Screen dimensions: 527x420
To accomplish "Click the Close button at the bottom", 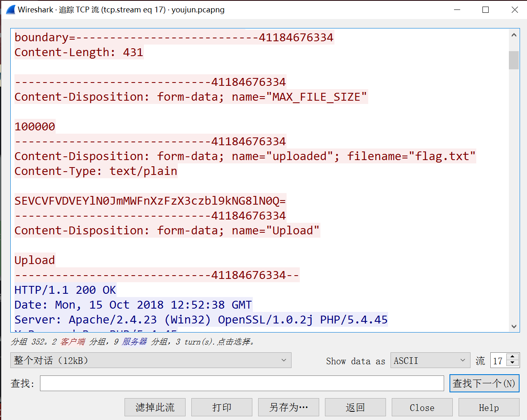I will click(422, 407).
